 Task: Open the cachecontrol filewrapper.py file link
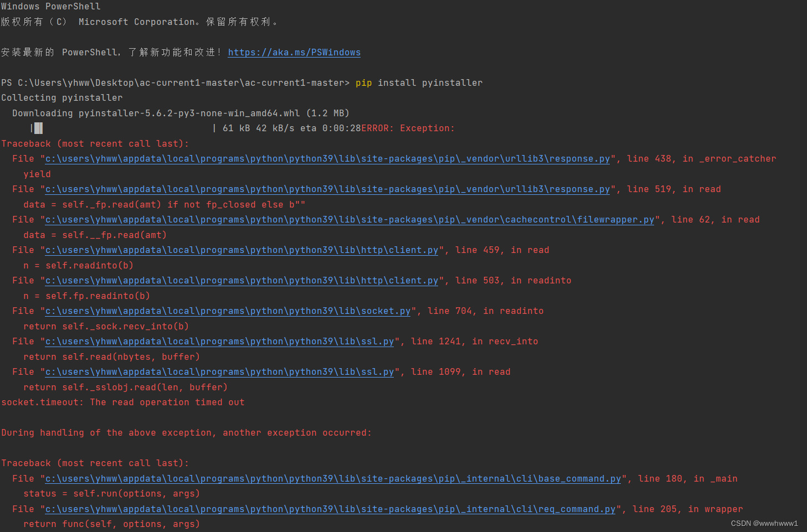(x=349, y=219)
